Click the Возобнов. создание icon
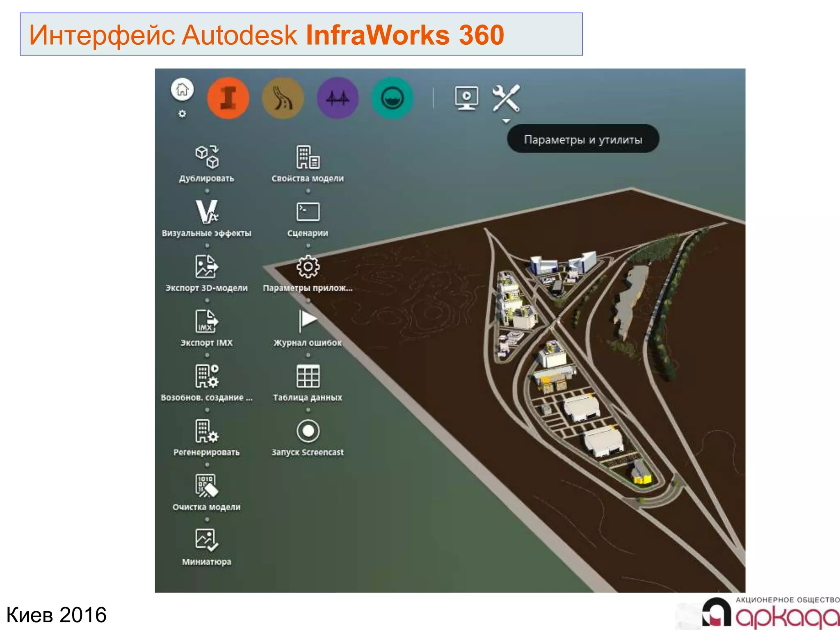This screenshot has width=840, height=630. (x=207, y=376)
